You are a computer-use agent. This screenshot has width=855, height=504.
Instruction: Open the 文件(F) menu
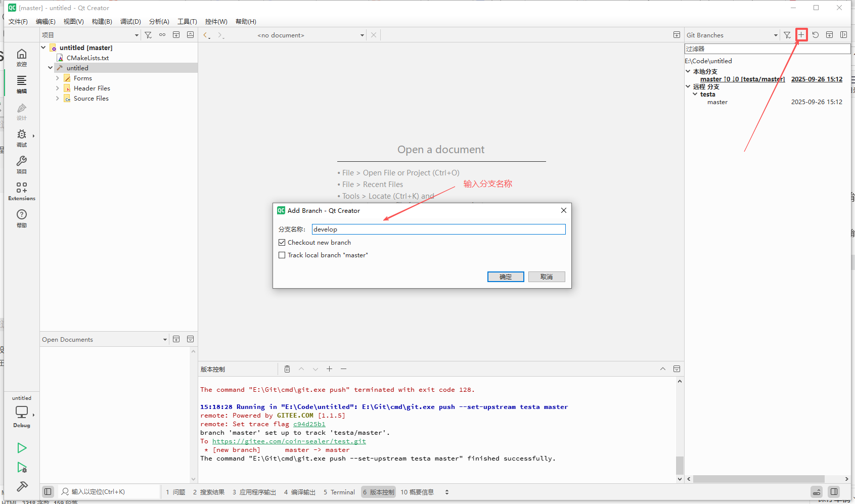pos(18,21)
